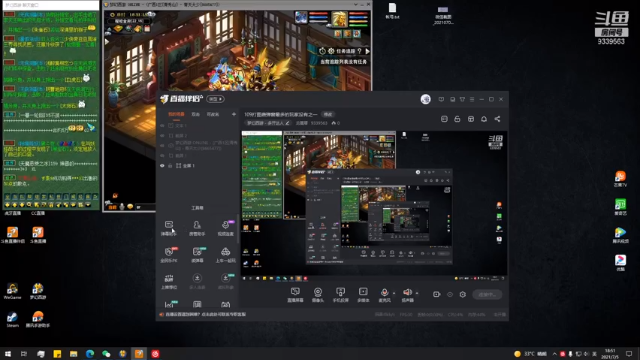Open Steam desktop shortcut
Image resolution: width=640 pixels, height=360 pixels.
[12, 319]
